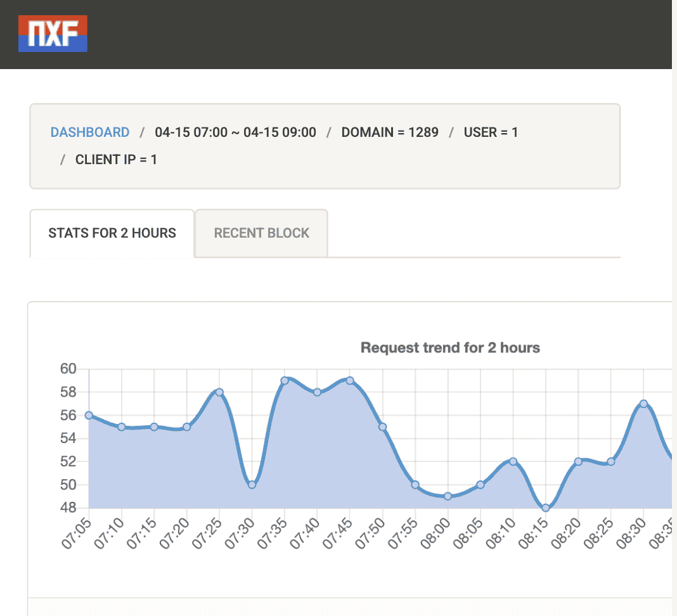677x616 pixels.
Task: Select the 07:35 data point marker
Action: click(285, 380)
